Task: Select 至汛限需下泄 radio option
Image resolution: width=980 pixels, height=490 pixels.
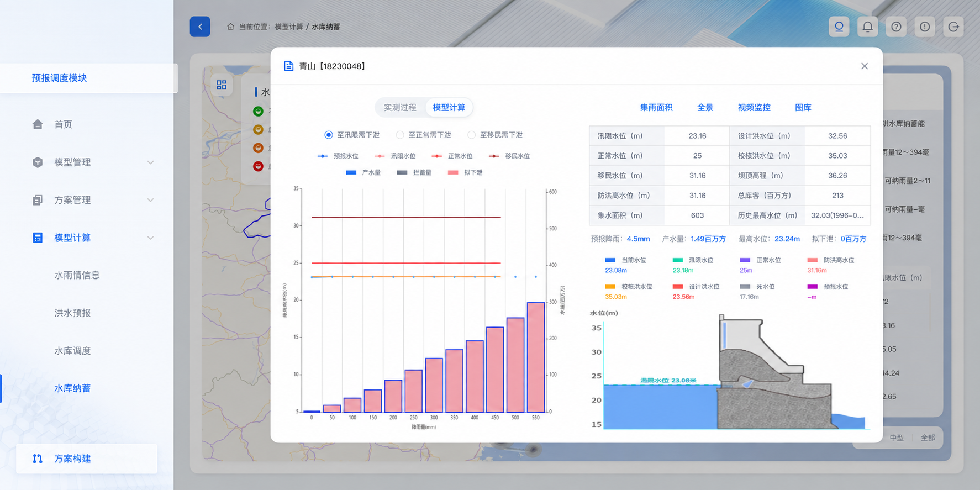Action: click(x=329, y=135)
